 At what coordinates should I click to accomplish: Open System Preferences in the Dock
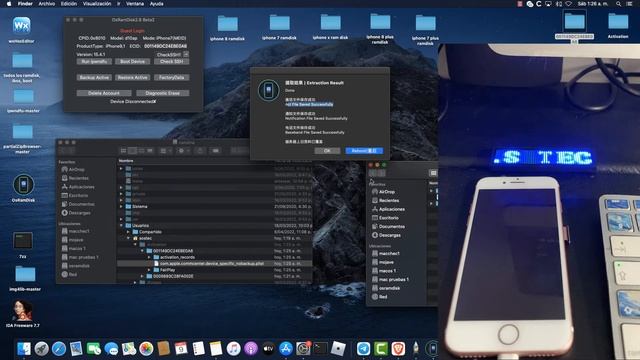click(x=303, y=349)
